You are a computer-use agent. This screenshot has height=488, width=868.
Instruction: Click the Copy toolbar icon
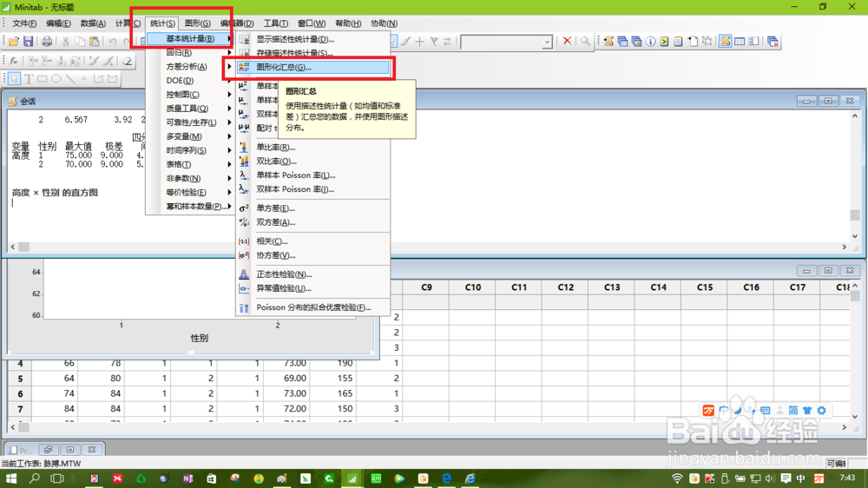click(80, 42)
